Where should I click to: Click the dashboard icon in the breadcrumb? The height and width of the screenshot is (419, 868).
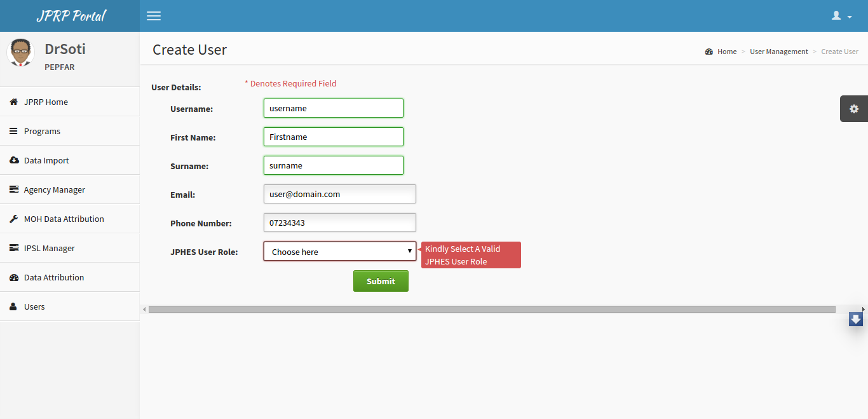click(709, 52)
